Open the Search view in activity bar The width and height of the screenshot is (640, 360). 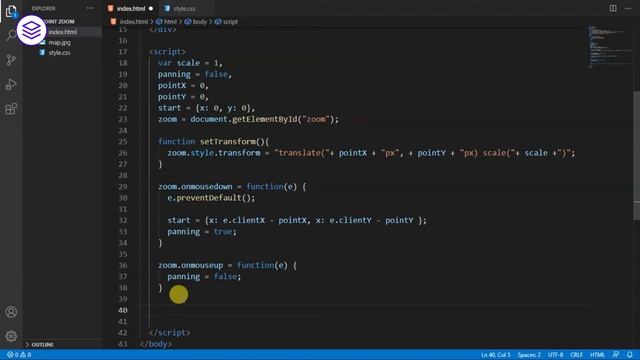pyautogui.click(x=11, y=36)
